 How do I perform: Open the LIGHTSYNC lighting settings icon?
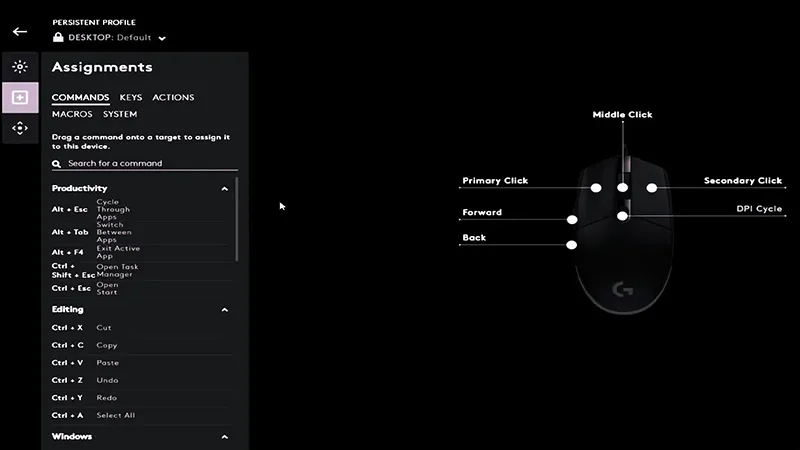tap(20, 67)
